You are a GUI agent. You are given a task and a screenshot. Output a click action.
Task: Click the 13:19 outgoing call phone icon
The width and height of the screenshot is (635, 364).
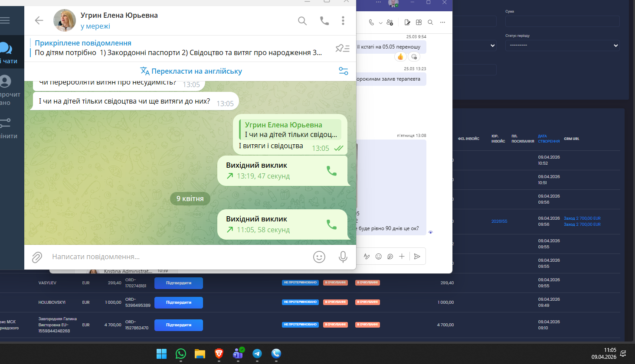332,171
